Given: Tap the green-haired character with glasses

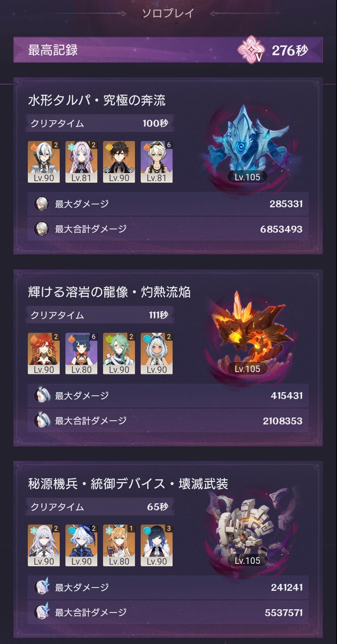Looking at the screenshot, I should tap(119, 354).
